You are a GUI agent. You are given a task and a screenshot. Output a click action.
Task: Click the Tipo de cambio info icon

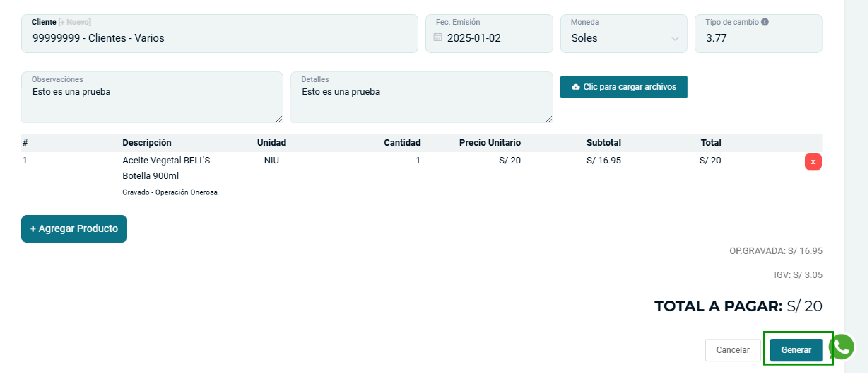765,22
